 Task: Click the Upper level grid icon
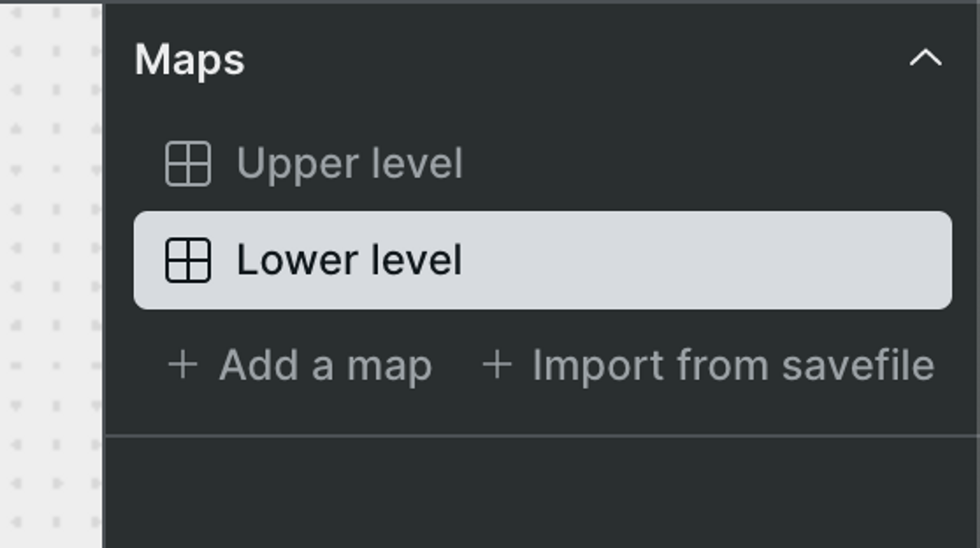[x=188, y=164]
